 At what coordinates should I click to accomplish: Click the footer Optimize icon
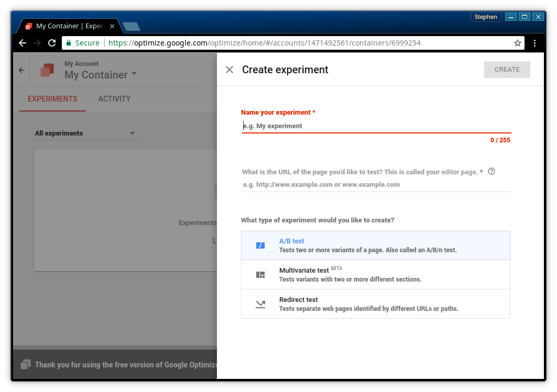pyautogui.click(x=26, y=364)
